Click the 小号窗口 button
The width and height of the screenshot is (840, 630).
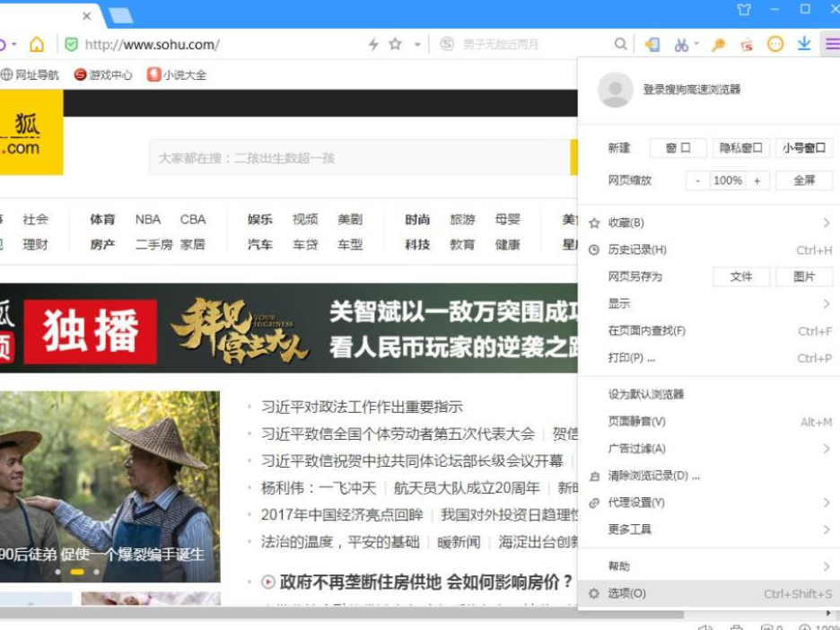(x=804, y=148)
